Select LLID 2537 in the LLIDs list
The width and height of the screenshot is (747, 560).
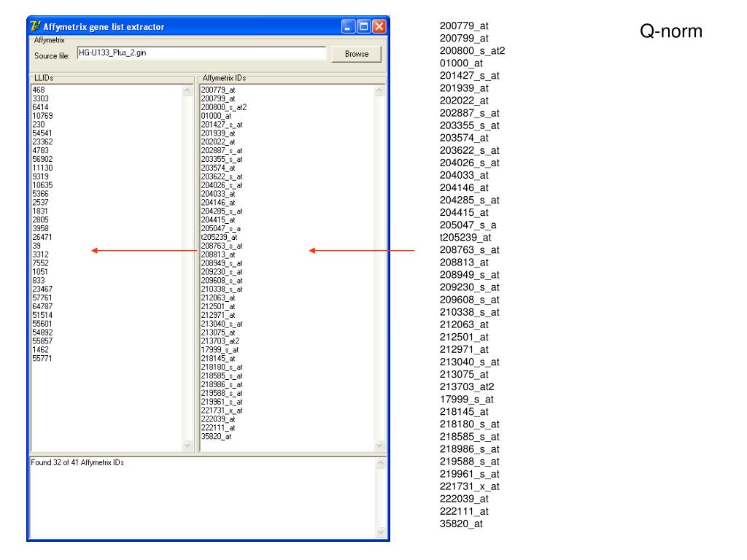click(x=41, y=203)
